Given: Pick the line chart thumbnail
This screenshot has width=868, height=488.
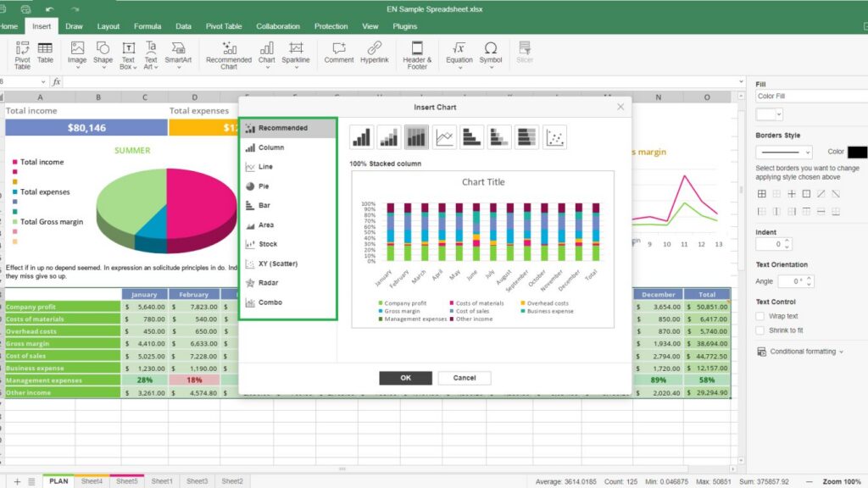Looking at the screenshot, I should coord(444,137).
